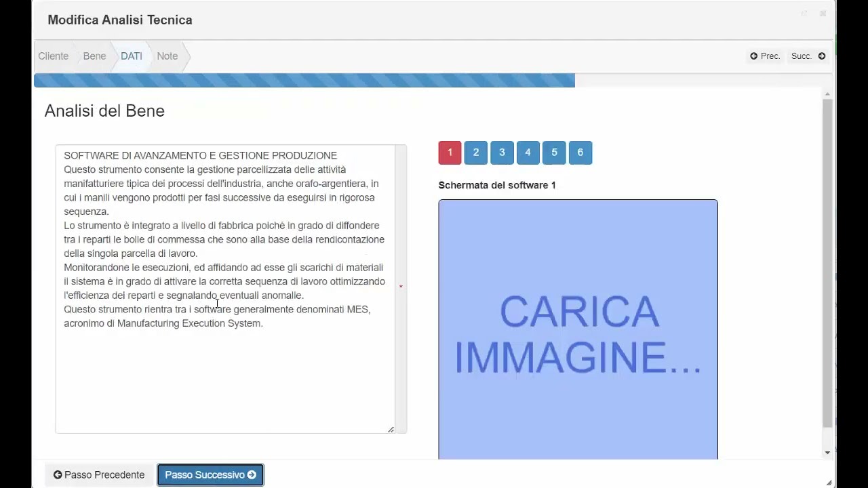
Task: Click the dialog scrollbar up arrow
Action: coord(827,94)
